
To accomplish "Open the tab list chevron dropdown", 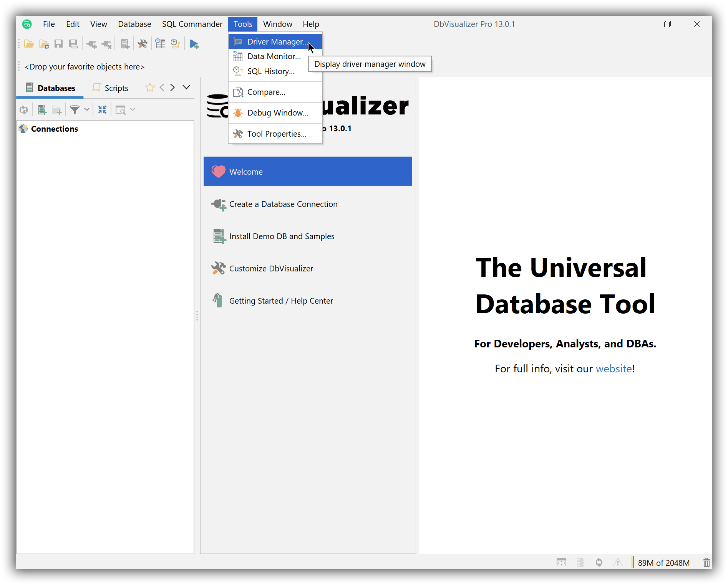I will coord(186,88).
